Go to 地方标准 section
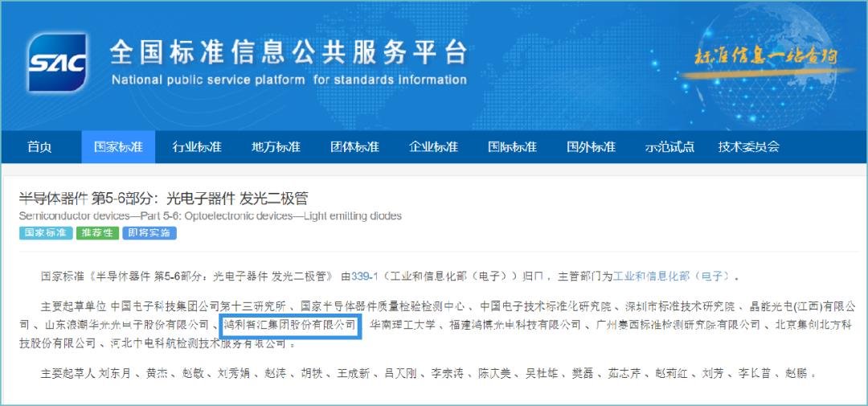 276,147
